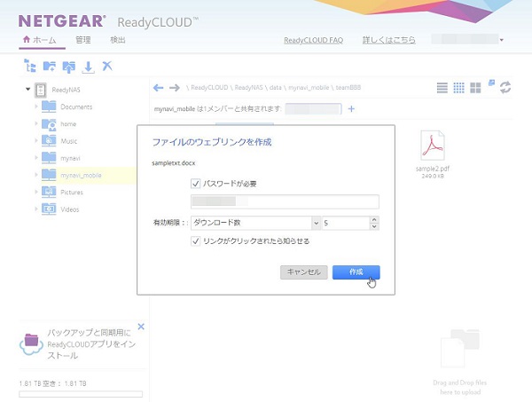Image resolution: width=532 pixels, height=402 pixels.
Task: Click the pop-out window icon
Action: 491,83
